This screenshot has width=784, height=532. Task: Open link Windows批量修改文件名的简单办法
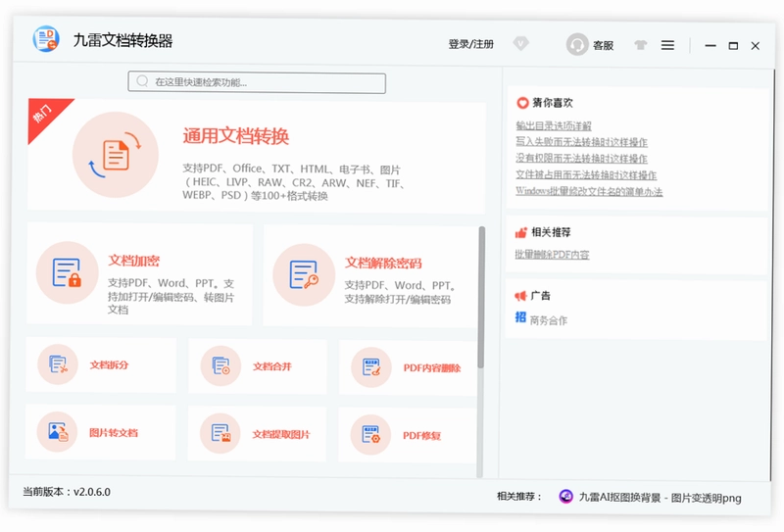[589, 191]
